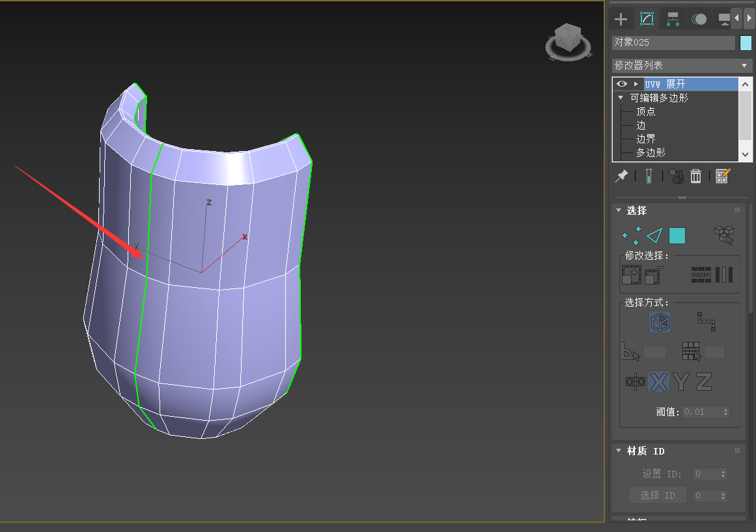This screenshot has height=532, width=756.
Task: Activate Edge selection mode triangle icon
Action: coord(654,235)
